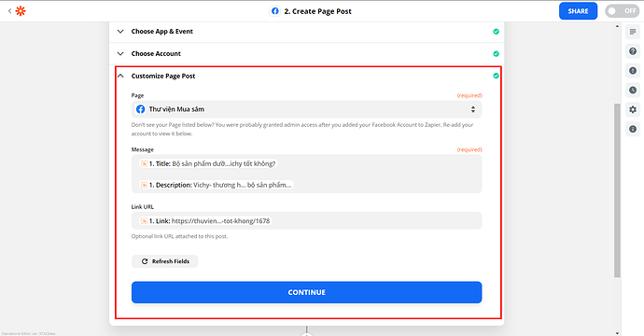
Task: Open the Page dropdown Thư viện Mua sắm
Action: [306, 109]
